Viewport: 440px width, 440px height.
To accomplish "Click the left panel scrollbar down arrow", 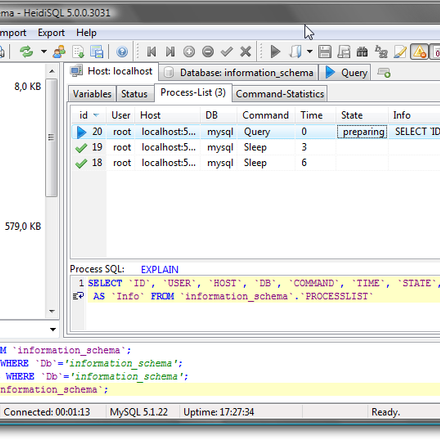I will click(x=52, y=311).
